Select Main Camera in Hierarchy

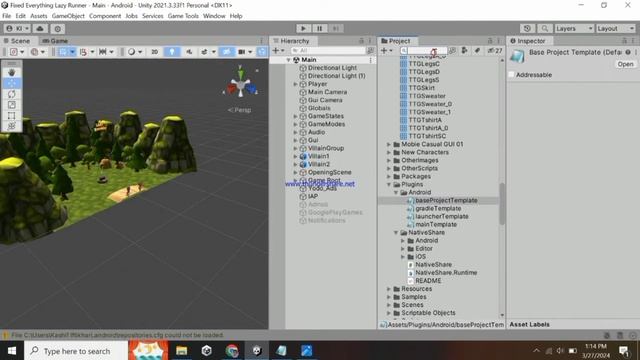point(327,92)
